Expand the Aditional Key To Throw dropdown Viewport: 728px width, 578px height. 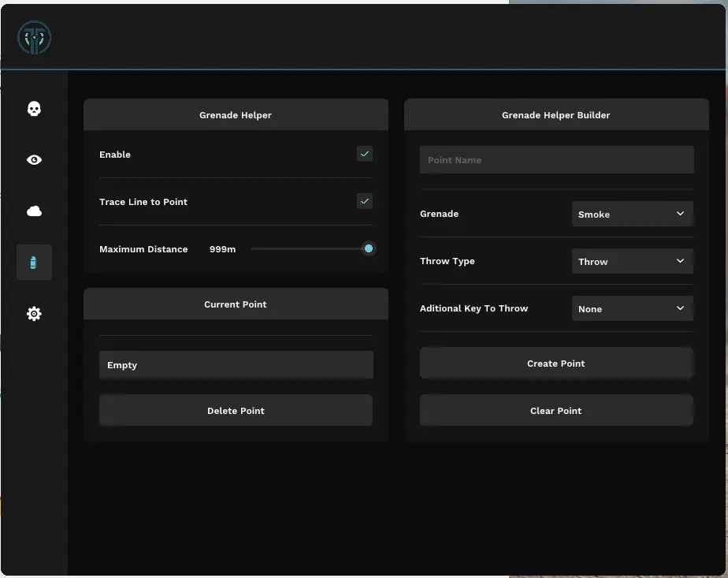(633, 309)
